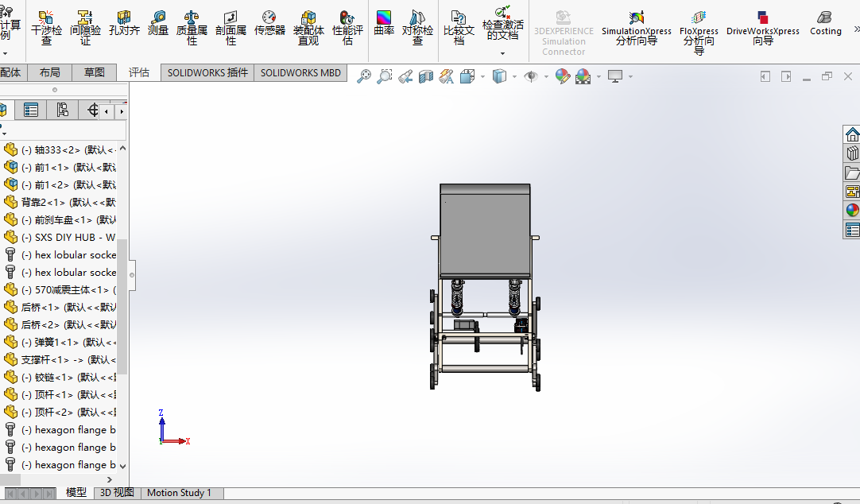The height and width of the screenshot is (504, 860).
Task: Open SOLIDWORKS Resources home icon in task pane
Action: pos(852,134)
